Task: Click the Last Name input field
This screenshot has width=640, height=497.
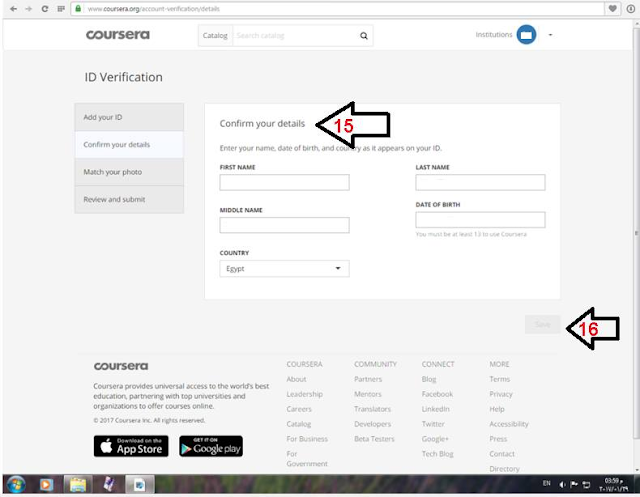Action: 480,182
